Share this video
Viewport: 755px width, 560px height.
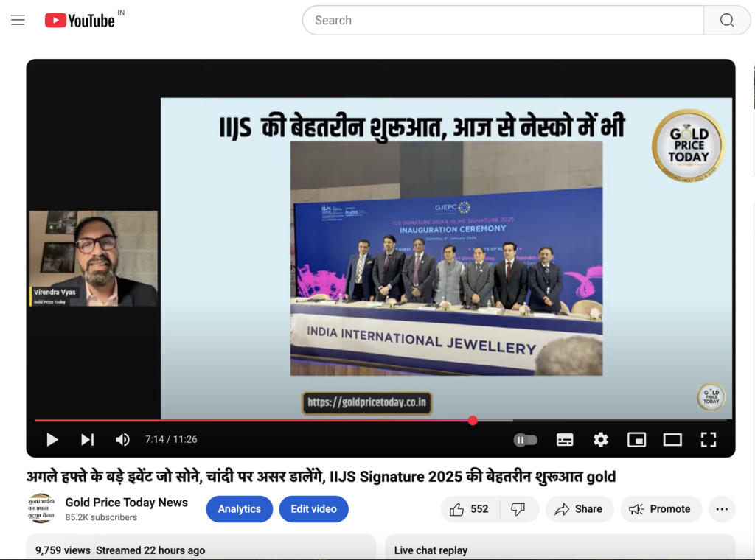pyautogui.click(x=580, y=509)
